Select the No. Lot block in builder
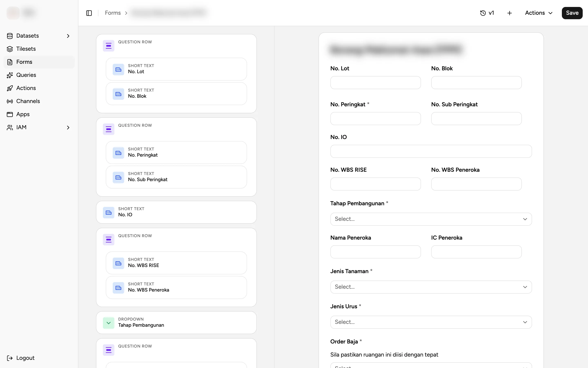Image resolution: width=588 pixels, height=368 pixels. tap(176, 69)
